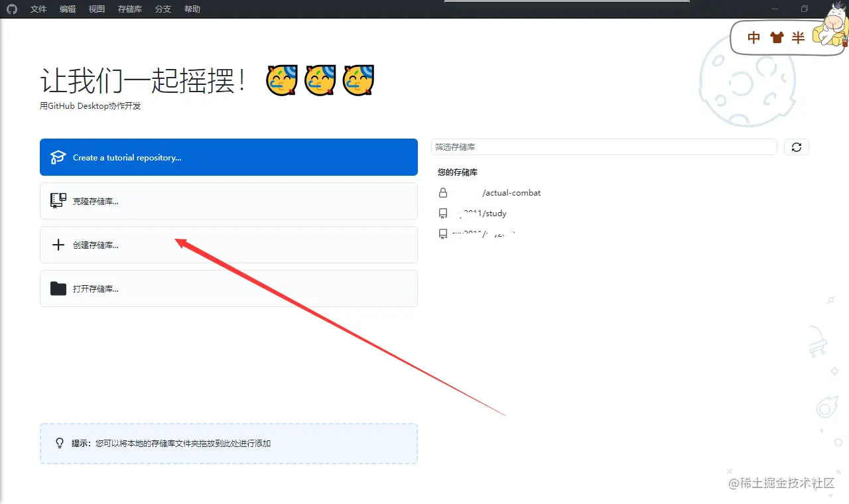Open the 帮助 menu
Image resolution: width=849 pixels, height=504 pixels.
coord(192,9)
